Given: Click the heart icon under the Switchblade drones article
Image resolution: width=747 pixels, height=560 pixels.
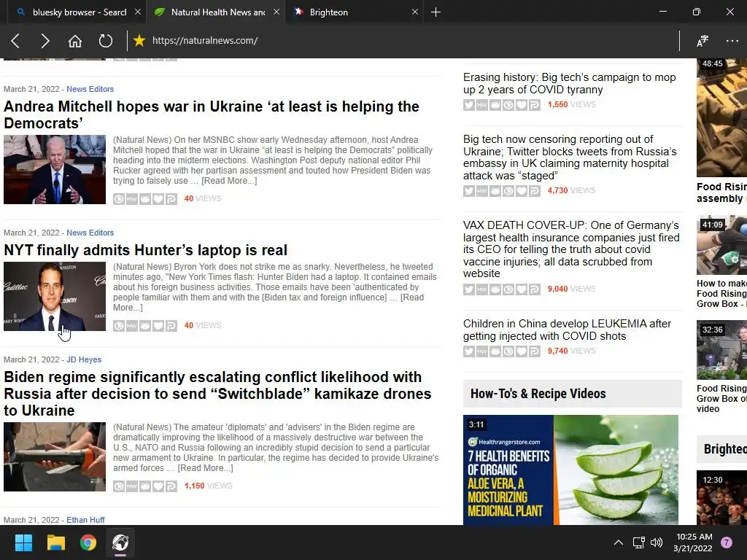Looking at the screenshot, I should [x=158, y=486].
